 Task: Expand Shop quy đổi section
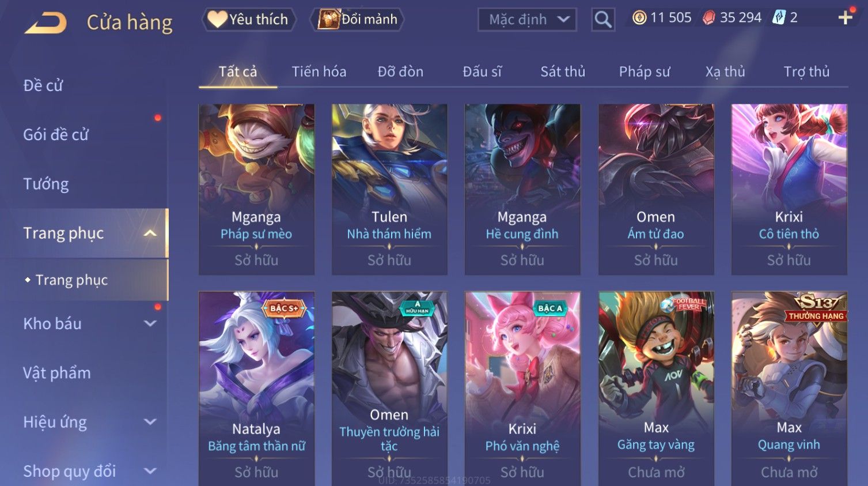(x=90, y=471)
